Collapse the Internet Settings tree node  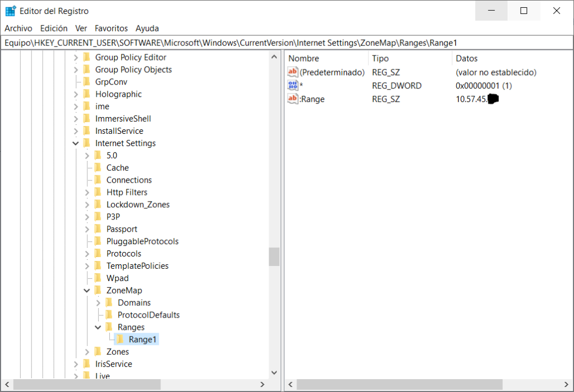point(76,143)
